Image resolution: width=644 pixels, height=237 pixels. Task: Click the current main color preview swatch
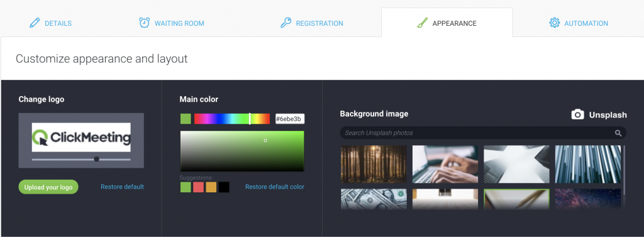(x=186, y=119)
